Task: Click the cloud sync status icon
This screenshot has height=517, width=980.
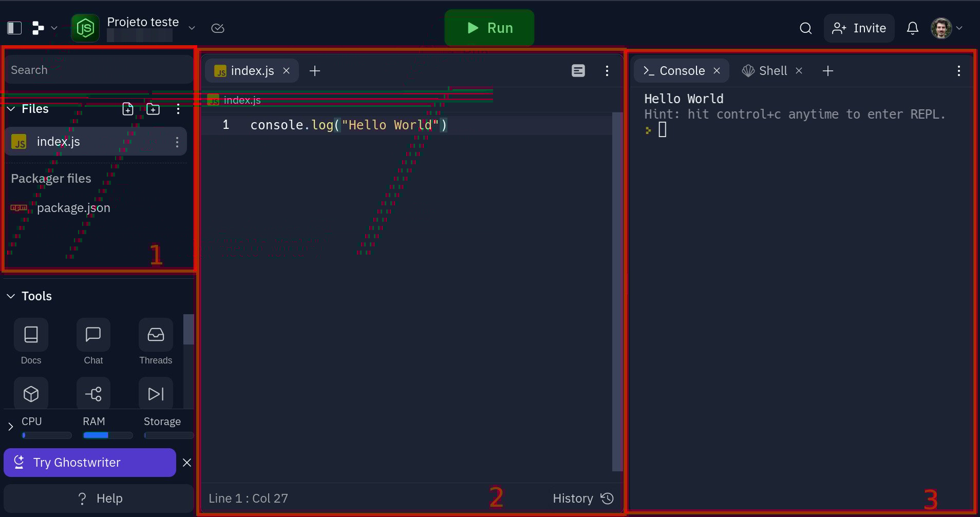Action: 218,28
